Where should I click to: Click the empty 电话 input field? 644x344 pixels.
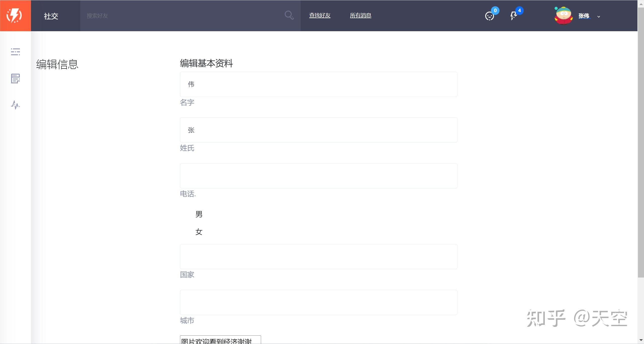318,176
